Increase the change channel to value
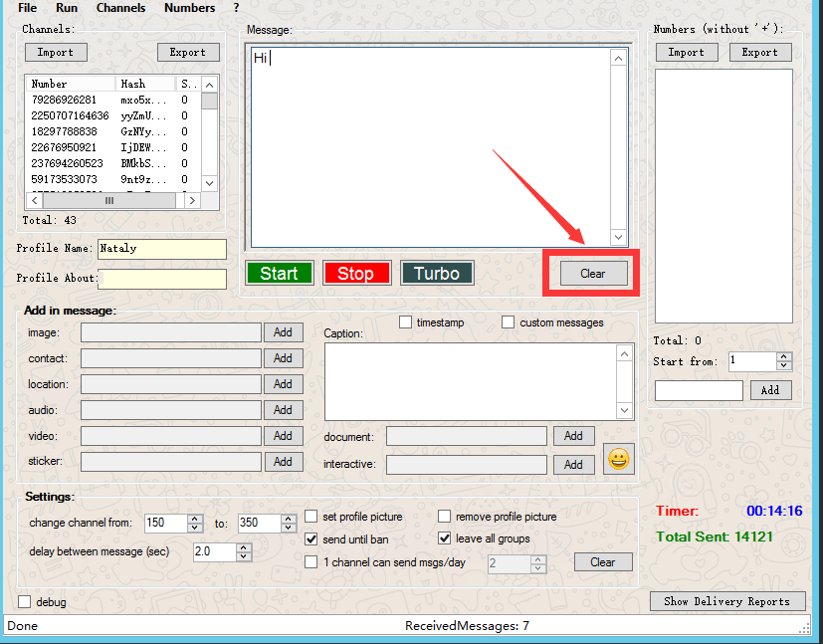This screenshot has width=823, height=644. click(289, 519)
